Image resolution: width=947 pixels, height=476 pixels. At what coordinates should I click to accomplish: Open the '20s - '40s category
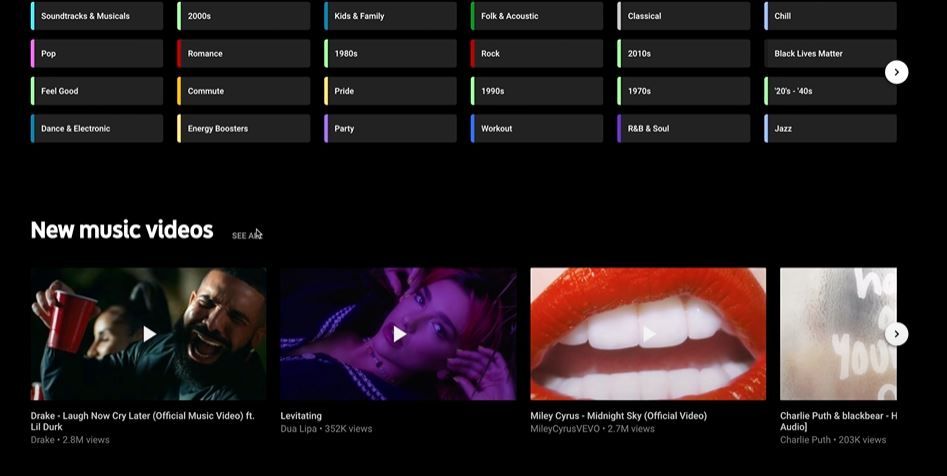point(830,91)
